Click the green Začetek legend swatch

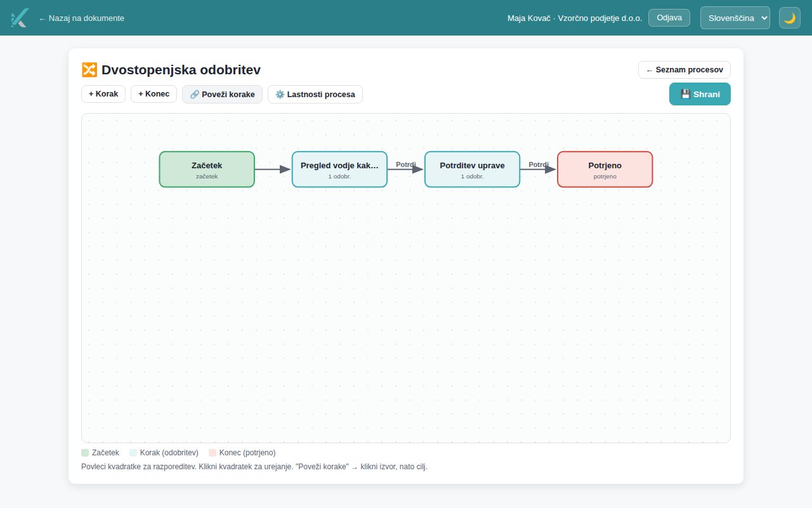(85, 453)
